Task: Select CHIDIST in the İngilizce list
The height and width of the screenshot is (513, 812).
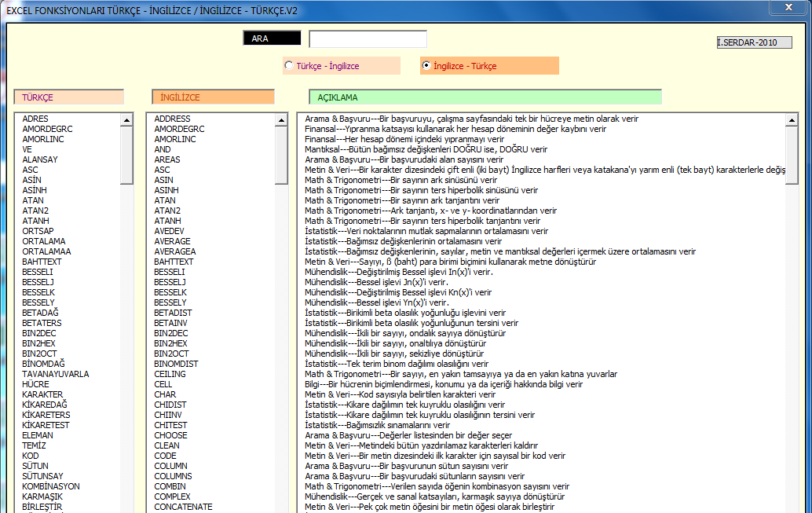Action: click(170, 405)
